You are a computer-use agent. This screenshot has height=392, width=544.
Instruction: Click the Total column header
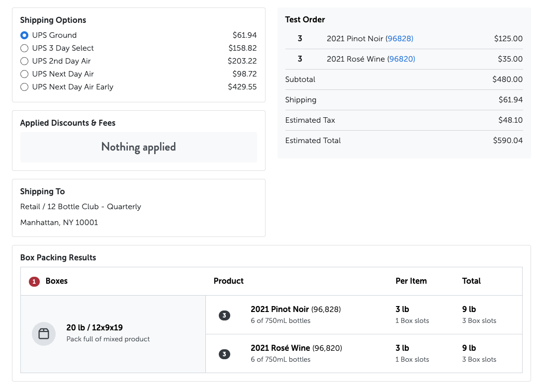[x=471, y=281]
